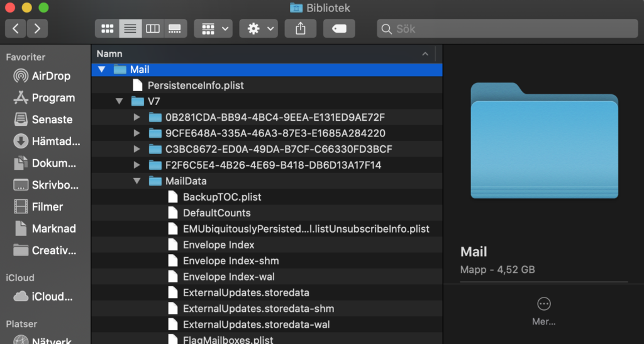Viewport: 644px width, 344px height.
Task: Select the V7 folder icon
Action: 138,101
